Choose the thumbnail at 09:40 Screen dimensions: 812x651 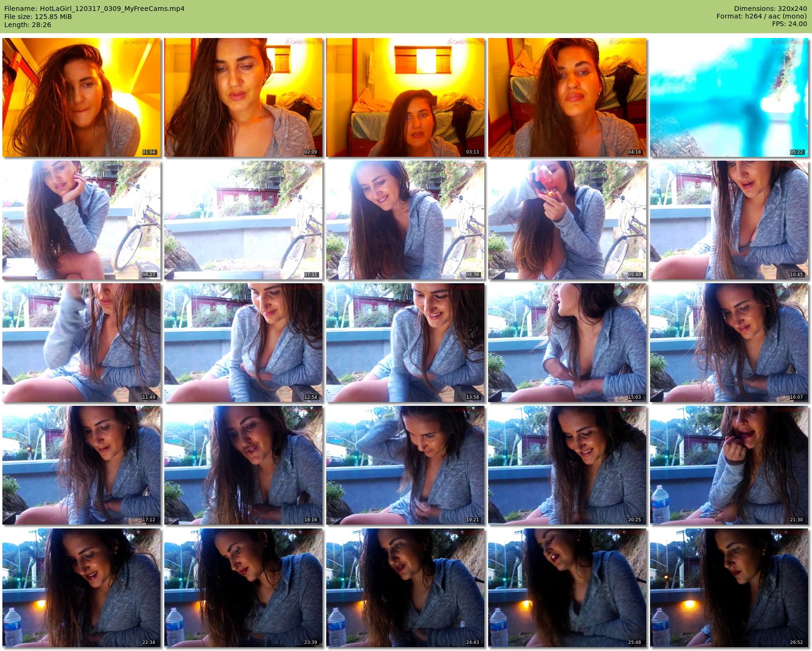pyautogui.click(x=567, y=220)
